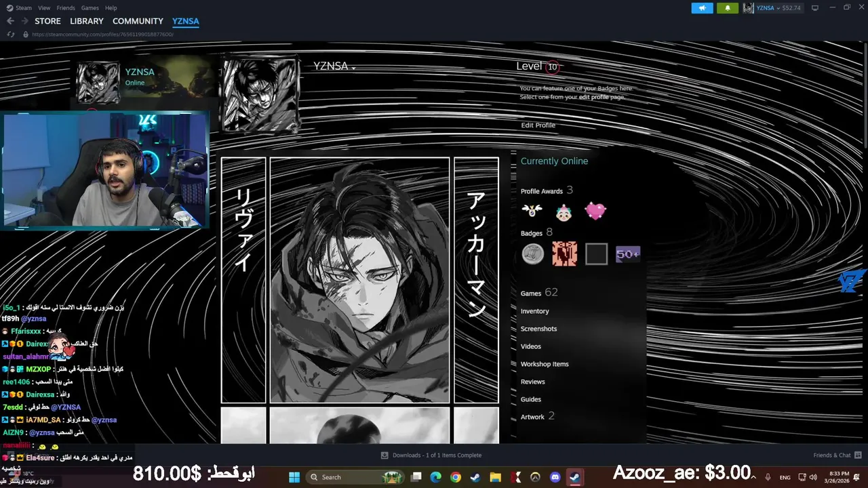Open the Inventory link

point(534,311)
